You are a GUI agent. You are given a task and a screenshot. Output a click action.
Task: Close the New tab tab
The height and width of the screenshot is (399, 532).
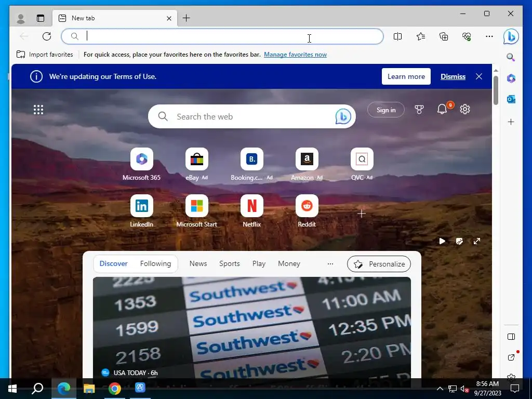pyautogui.click(x=169, y=18)
